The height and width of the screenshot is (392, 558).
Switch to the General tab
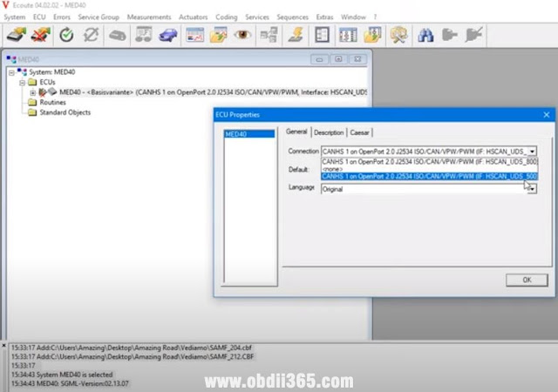click(x=296, y=132)
